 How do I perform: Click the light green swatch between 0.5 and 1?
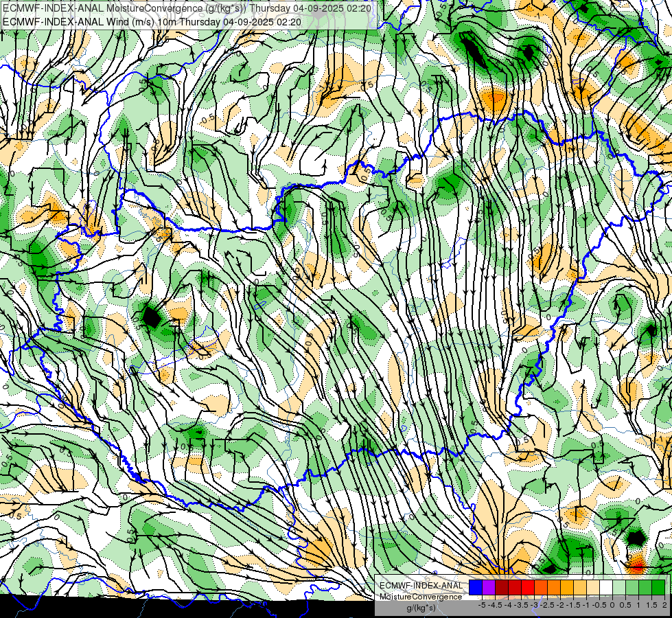tap(632, 587)
